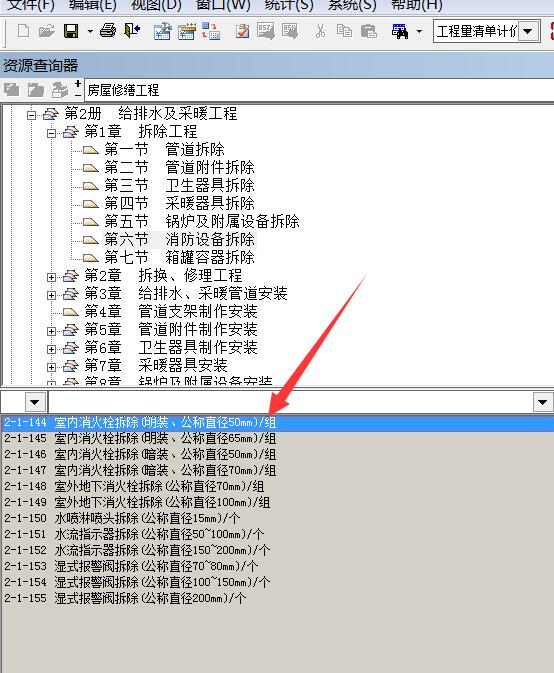554x673 pixels.
Task: Open the 帮助(H) menu
Action: [417, 5]
